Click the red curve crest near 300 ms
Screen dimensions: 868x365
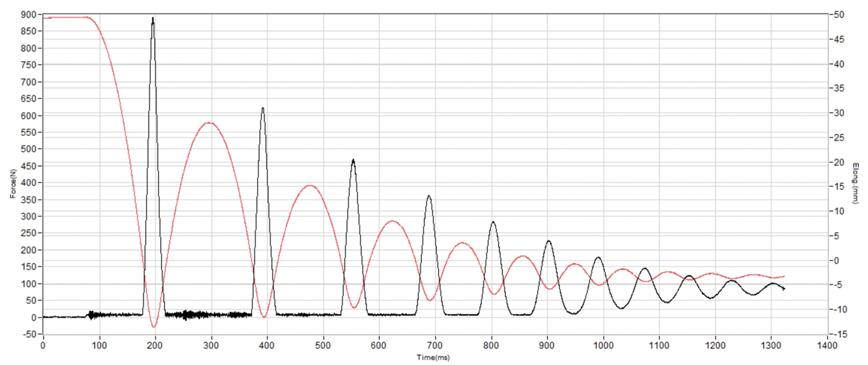(209, 123)
